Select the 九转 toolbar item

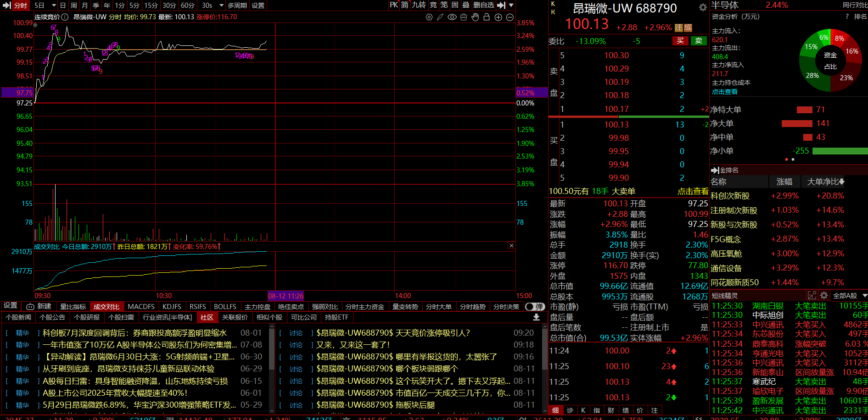coord(418,5)
